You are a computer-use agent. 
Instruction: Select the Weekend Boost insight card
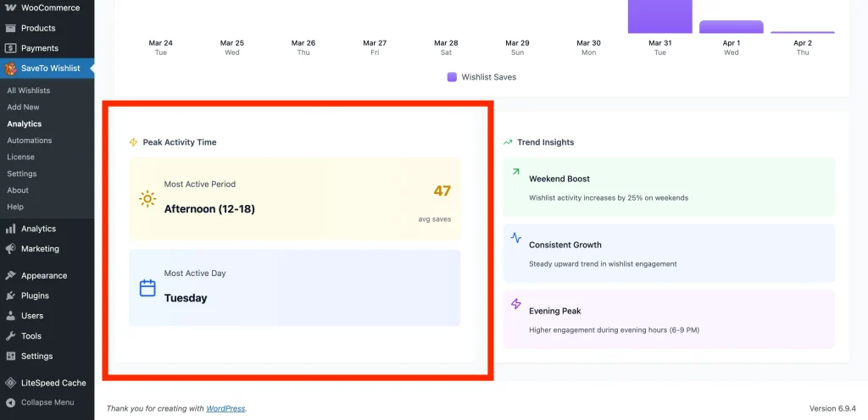click(669, 186)
